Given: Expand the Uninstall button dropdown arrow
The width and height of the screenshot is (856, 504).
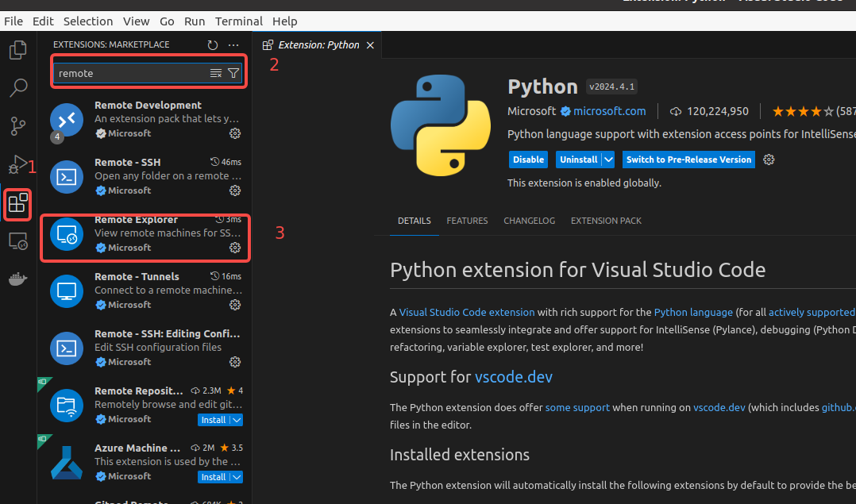Looking at the screenshot, I should pos(608,160).
